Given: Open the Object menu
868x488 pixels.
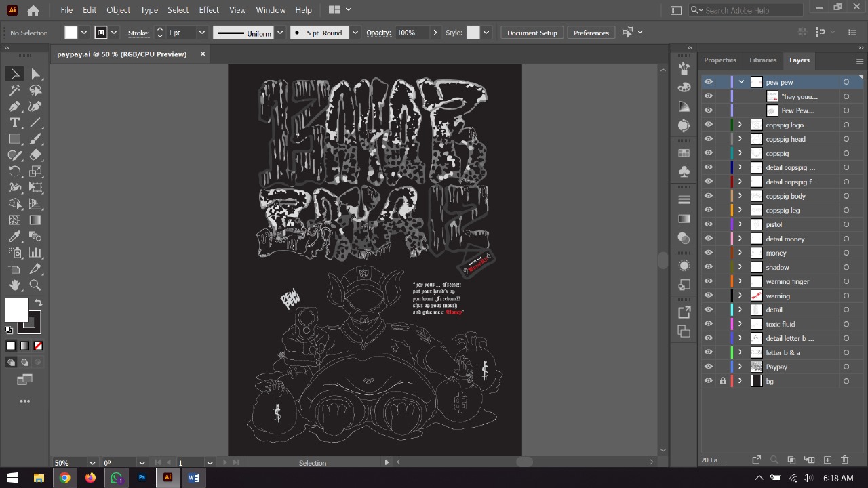Looking at the screenshot, I should pyautogui.click(x=118, y=10).
